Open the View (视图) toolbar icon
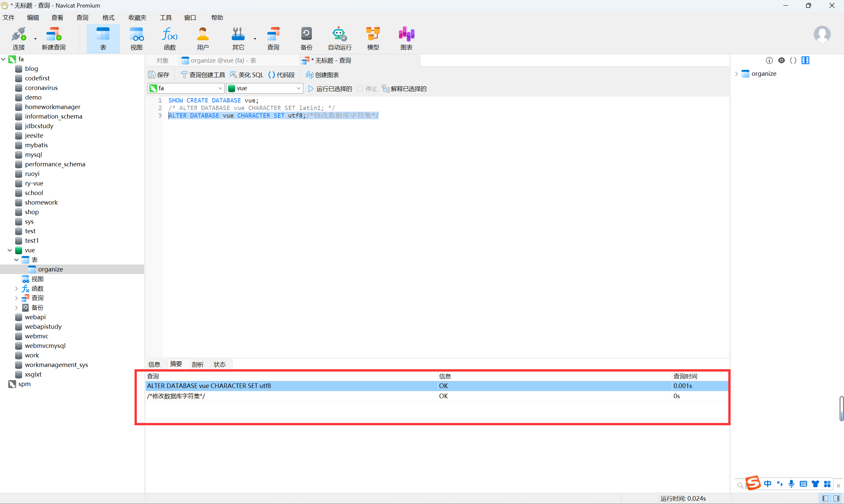 click(x=136, y=38)
